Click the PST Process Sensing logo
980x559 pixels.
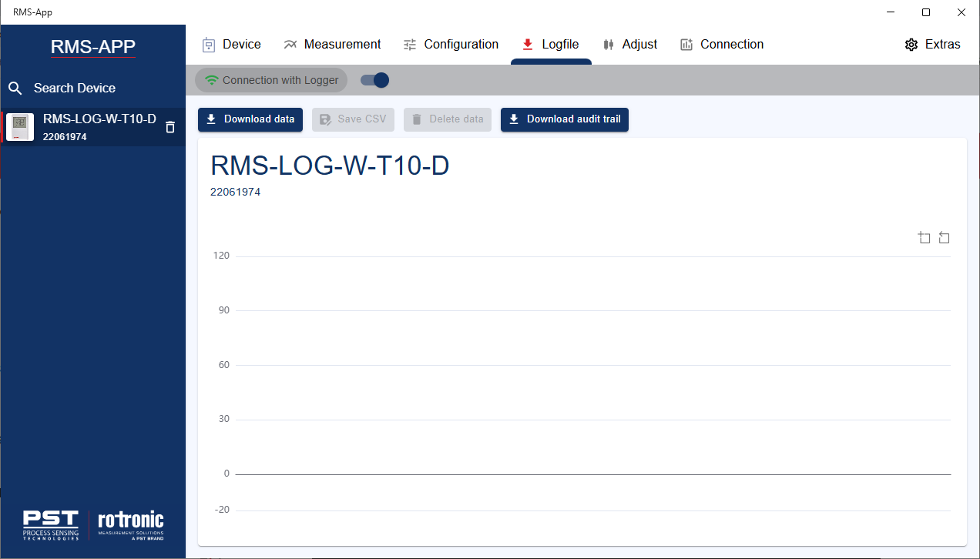click(x=51, y=524)
